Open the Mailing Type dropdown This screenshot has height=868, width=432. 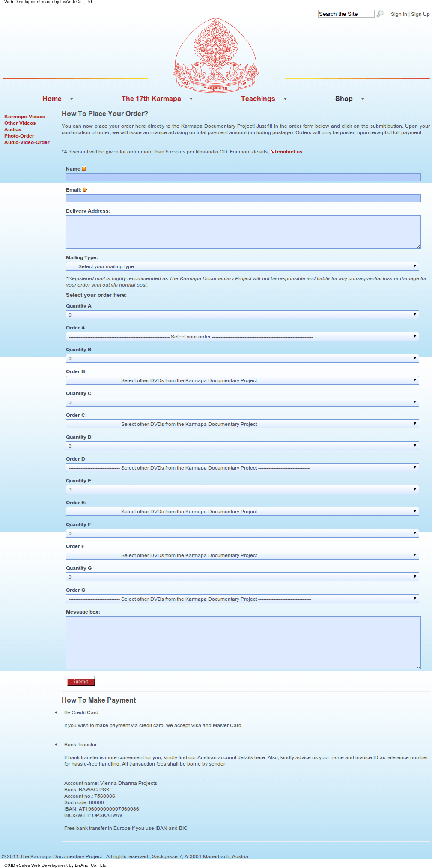242,266
